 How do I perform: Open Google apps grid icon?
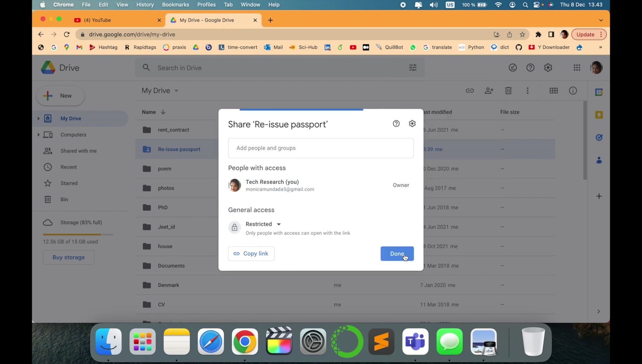pyautogui.click(x=577, y=68)
